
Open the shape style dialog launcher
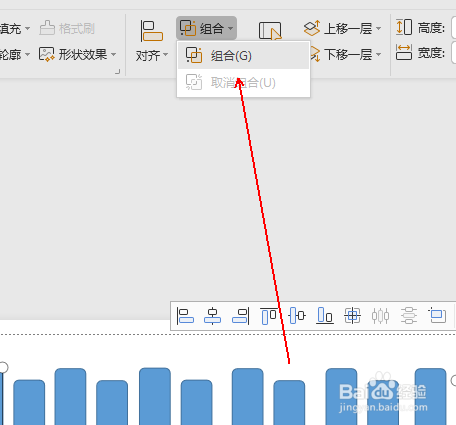click(117, 71)
